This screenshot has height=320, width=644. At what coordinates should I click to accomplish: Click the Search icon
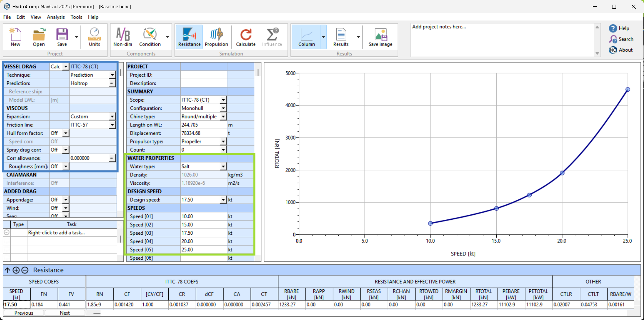[613, 39]
